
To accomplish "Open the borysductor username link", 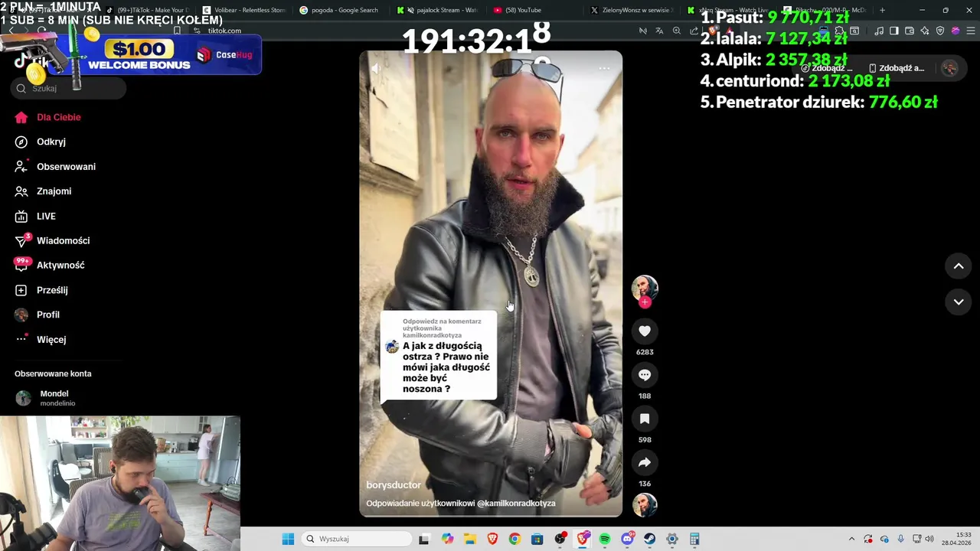I will coord(394,485).
